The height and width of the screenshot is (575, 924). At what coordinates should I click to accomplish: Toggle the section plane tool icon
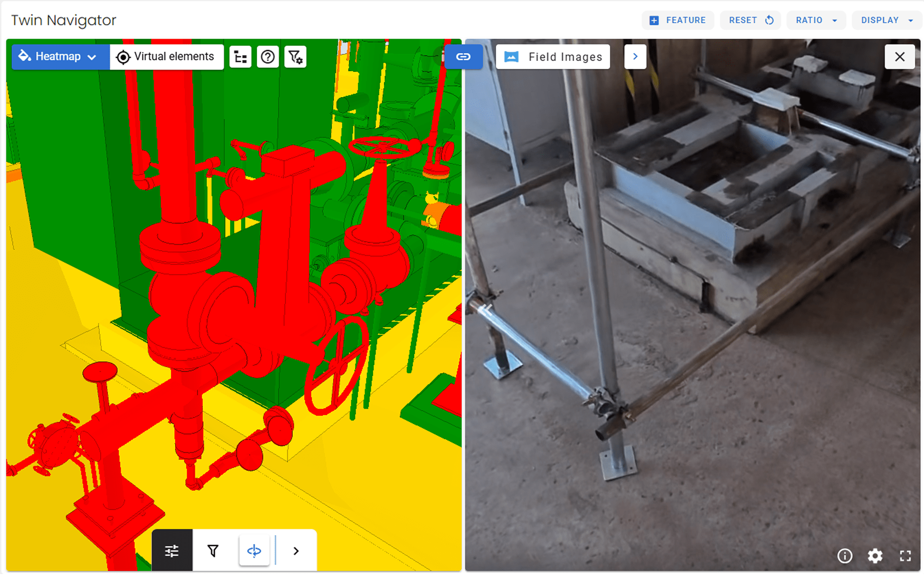point(254,551)
